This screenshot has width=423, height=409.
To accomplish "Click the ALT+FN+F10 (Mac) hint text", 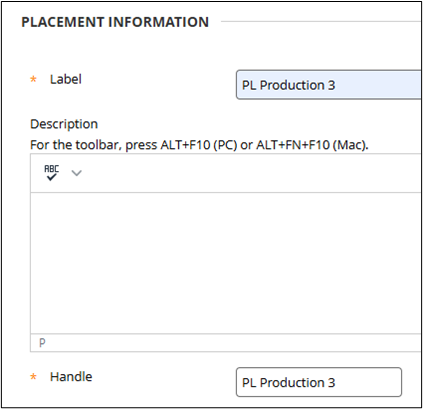I will tap(312, 145).
